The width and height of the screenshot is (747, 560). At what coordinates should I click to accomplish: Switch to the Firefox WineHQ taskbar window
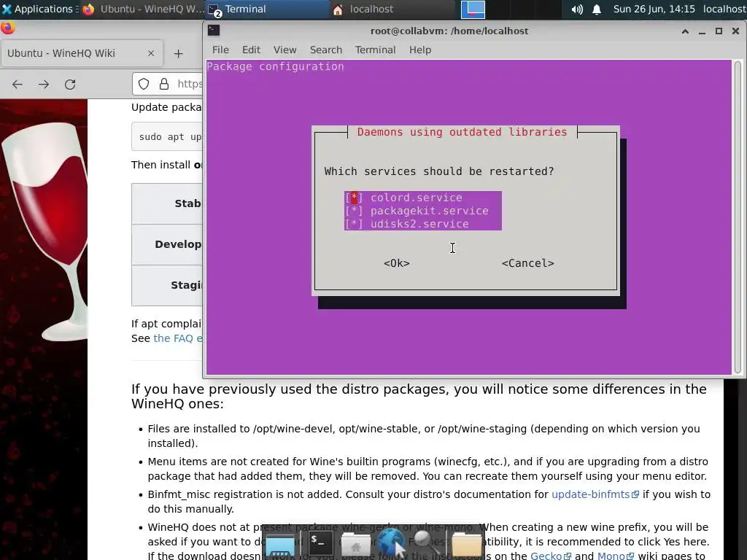coord(143,9)
